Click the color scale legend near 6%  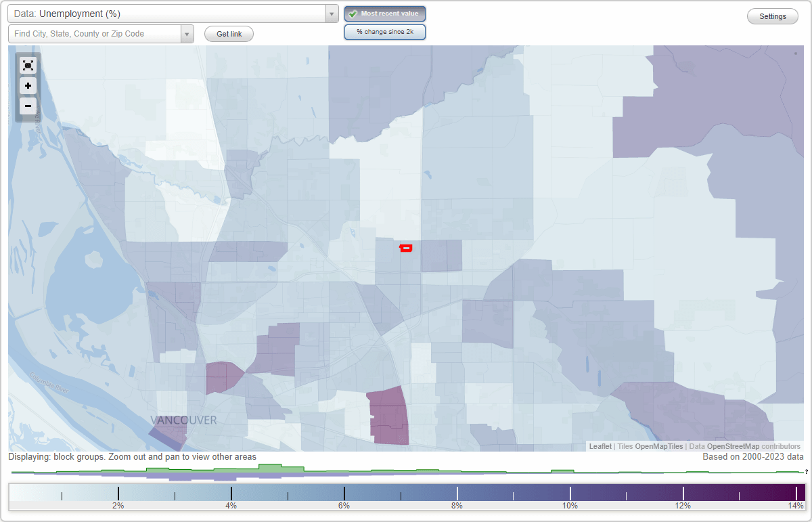click(344, 494)
